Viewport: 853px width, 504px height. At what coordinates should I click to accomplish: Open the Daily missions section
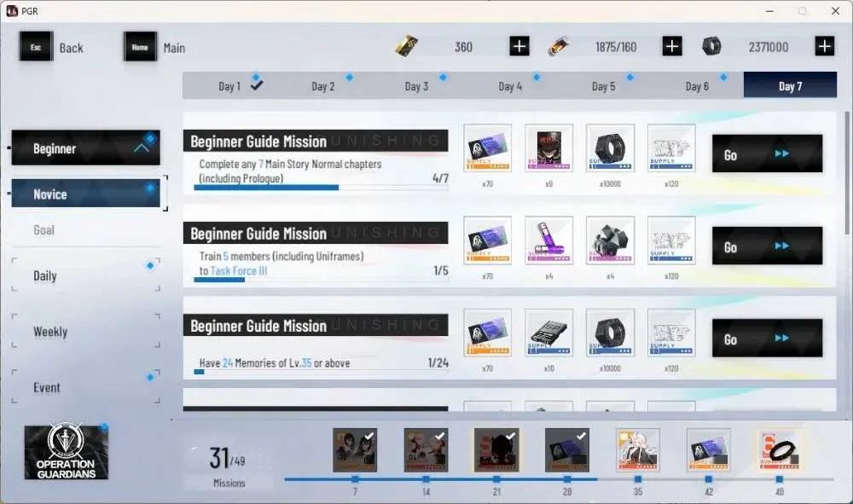86,275
